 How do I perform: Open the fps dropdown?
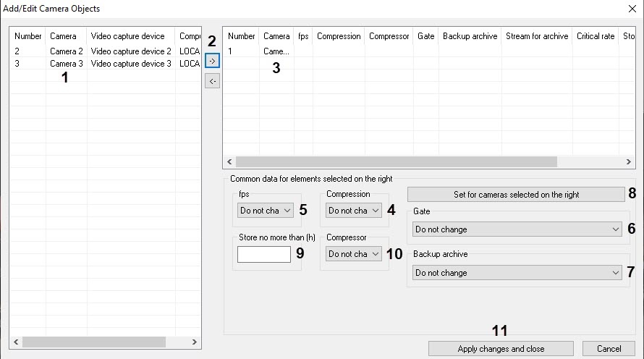266,211
